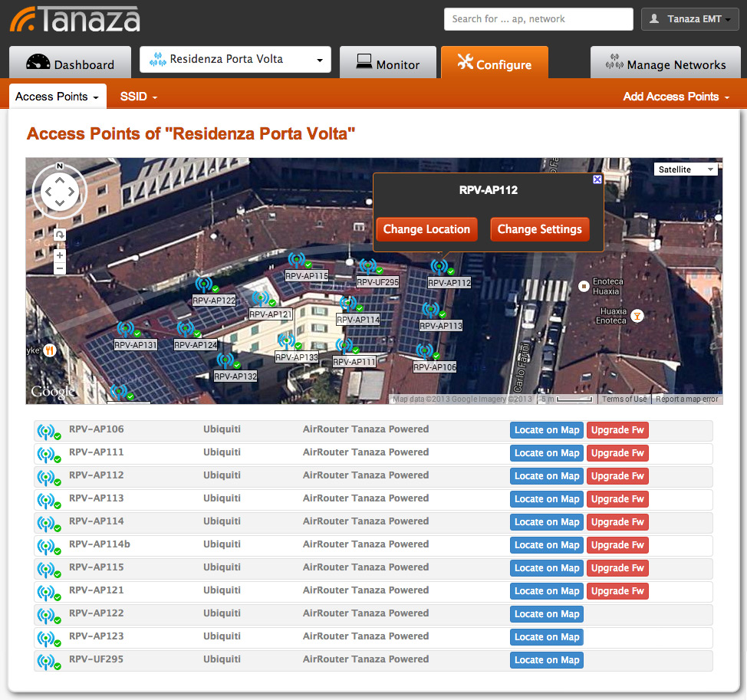Upgrade firmware for RPV-AP112
This screenshot has width=747, height=700.
(617, 476)
